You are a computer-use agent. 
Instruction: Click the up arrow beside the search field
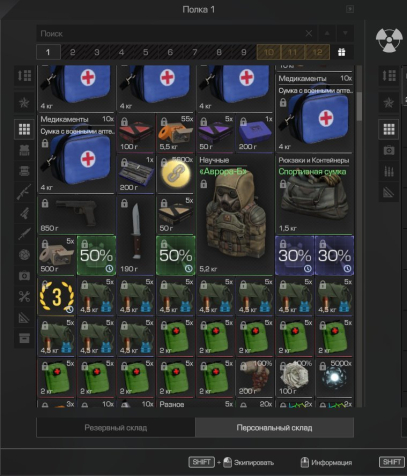tap(327, 33)
